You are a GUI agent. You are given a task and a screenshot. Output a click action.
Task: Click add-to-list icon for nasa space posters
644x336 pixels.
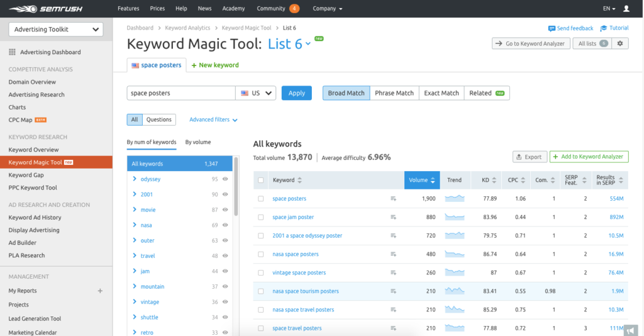[x=393, y=254]
